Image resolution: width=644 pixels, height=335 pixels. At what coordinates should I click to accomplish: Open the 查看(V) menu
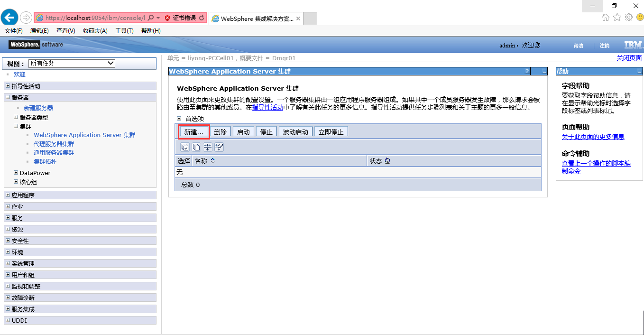66,31
